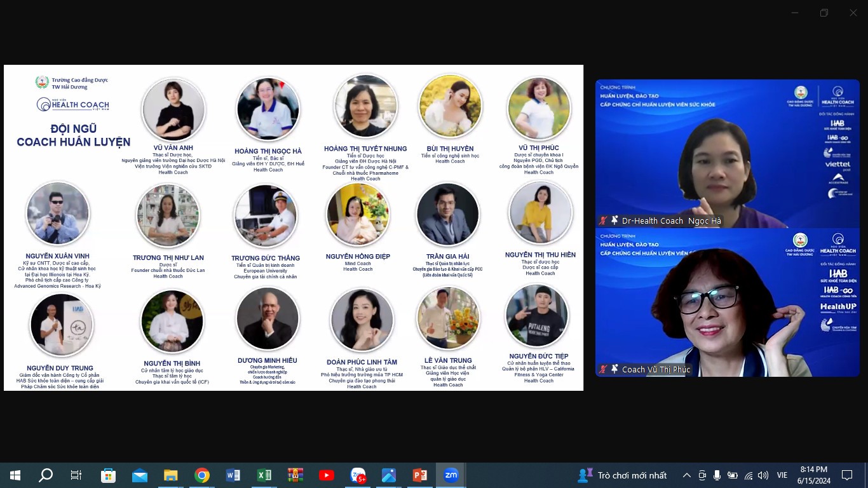The image size is (868, 488).
Task: Open PowerPoint from the taskbar
Action: point(420,475)
